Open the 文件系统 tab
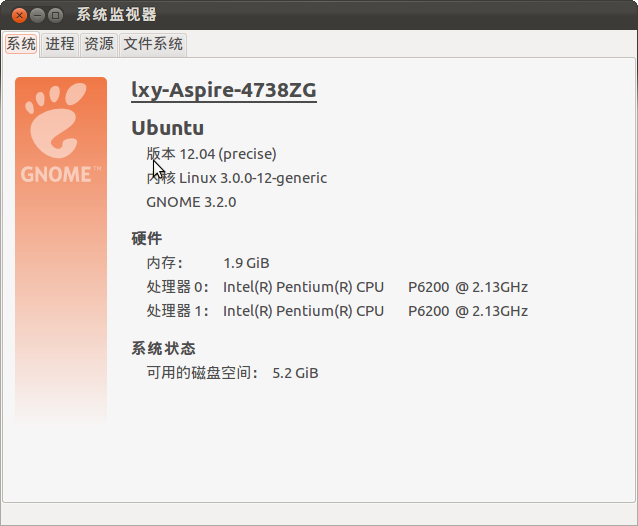638x526 pixels. (x=153, y=44)
